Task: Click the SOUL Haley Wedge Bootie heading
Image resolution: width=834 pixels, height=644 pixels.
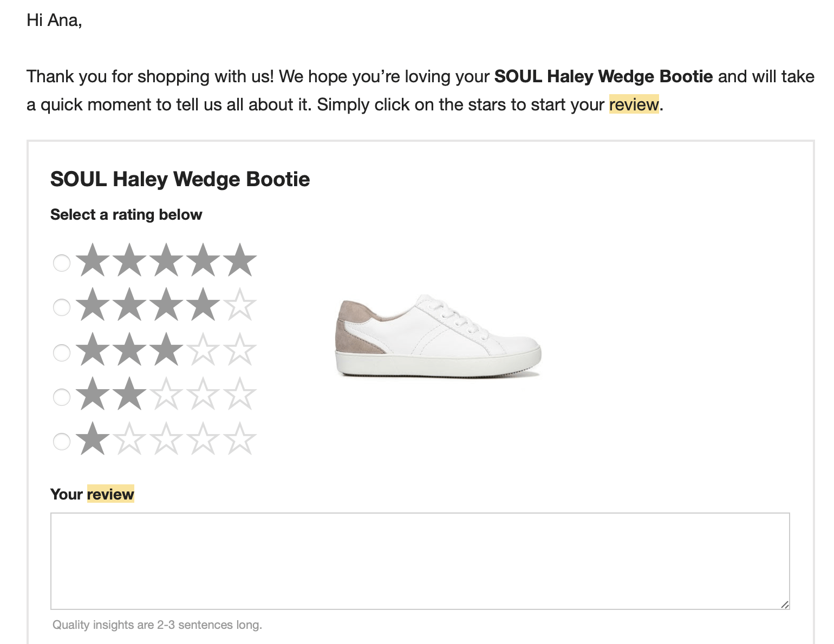Action: (180, 179)
